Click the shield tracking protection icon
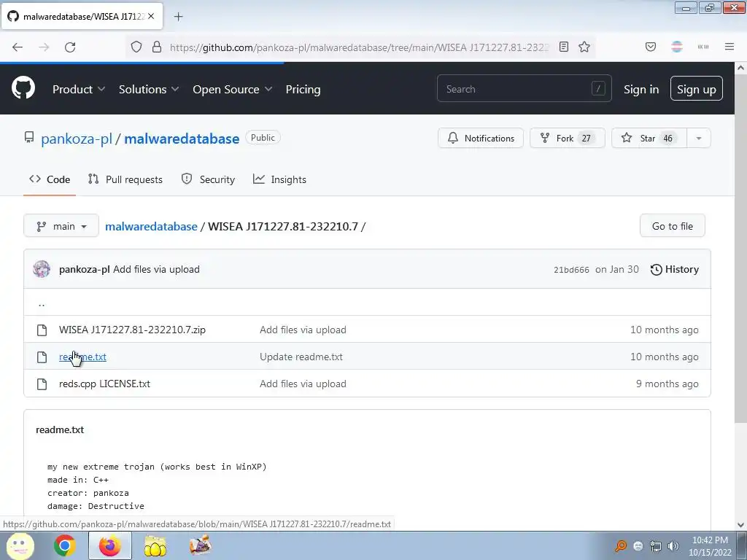Image resolution: width=747 pixels, height=560 pixels. pos(136,47)
